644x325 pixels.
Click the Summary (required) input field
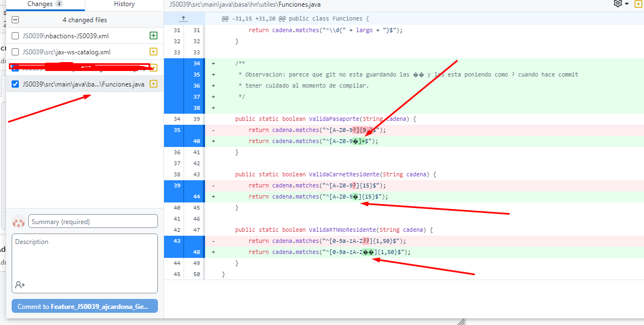(x=92, y=221)
